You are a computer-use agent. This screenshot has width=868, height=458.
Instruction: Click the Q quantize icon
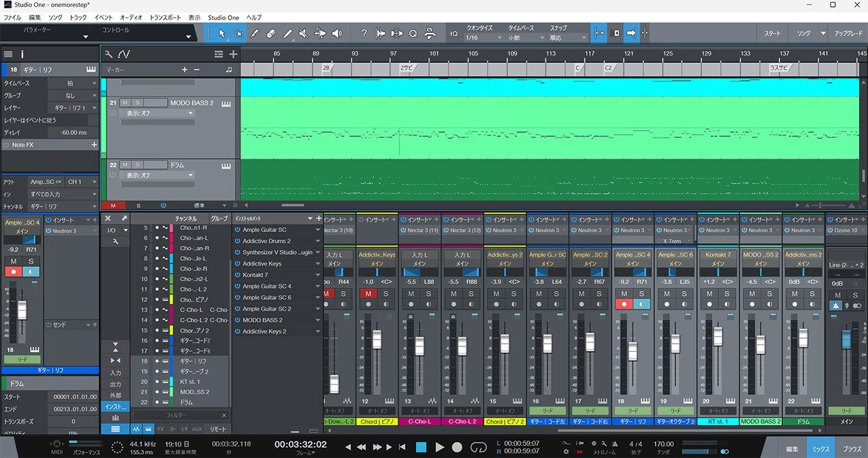pos(413,33)
